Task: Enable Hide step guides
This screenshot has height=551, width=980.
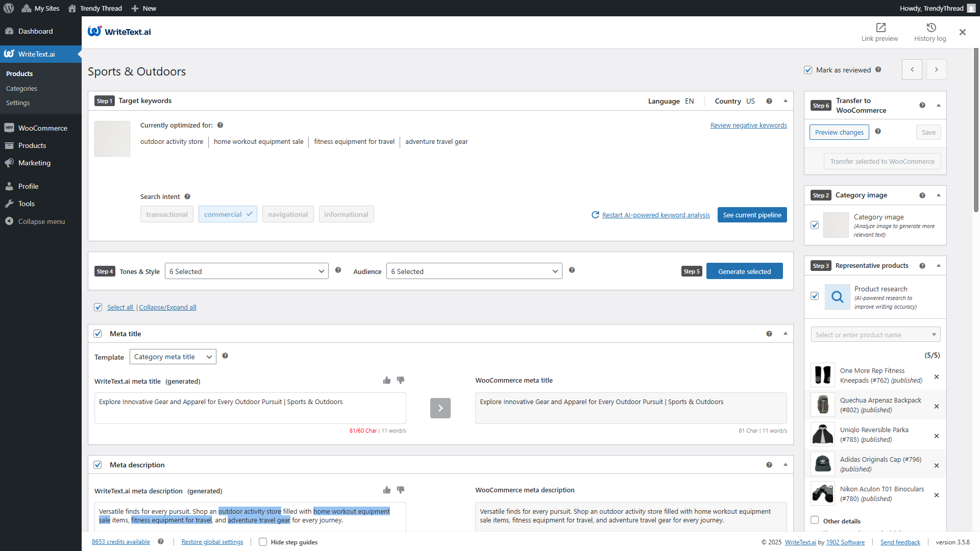Action: (263, 542)
